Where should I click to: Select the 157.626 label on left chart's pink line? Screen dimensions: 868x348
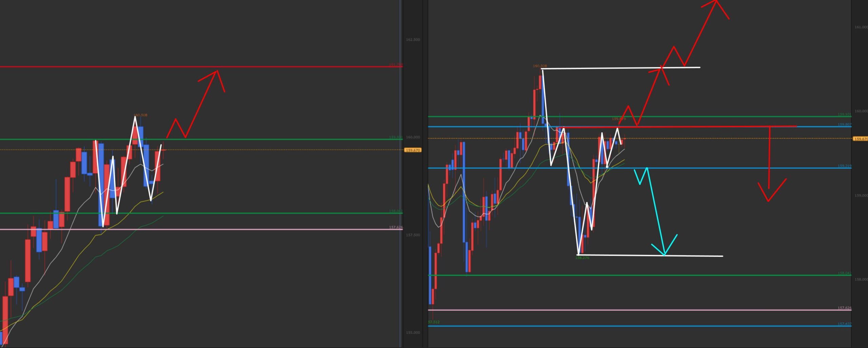(x=396, y=227)
